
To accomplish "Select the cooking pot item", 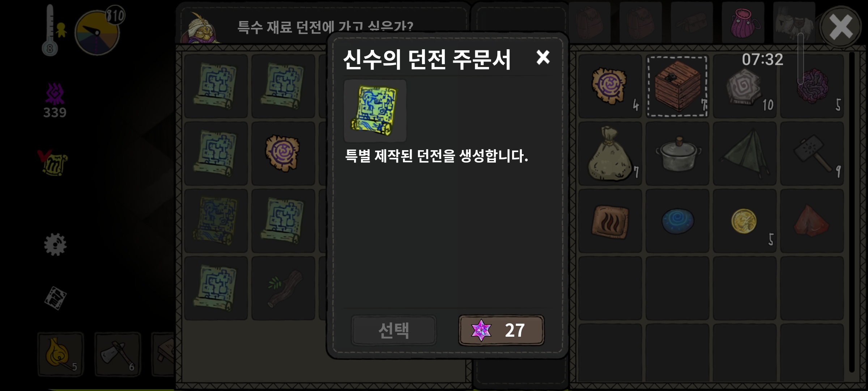I will pos(677,154).
